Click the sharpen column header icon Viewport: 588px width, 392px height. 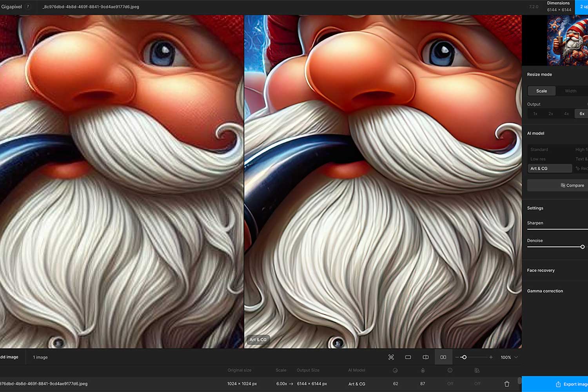395,370
